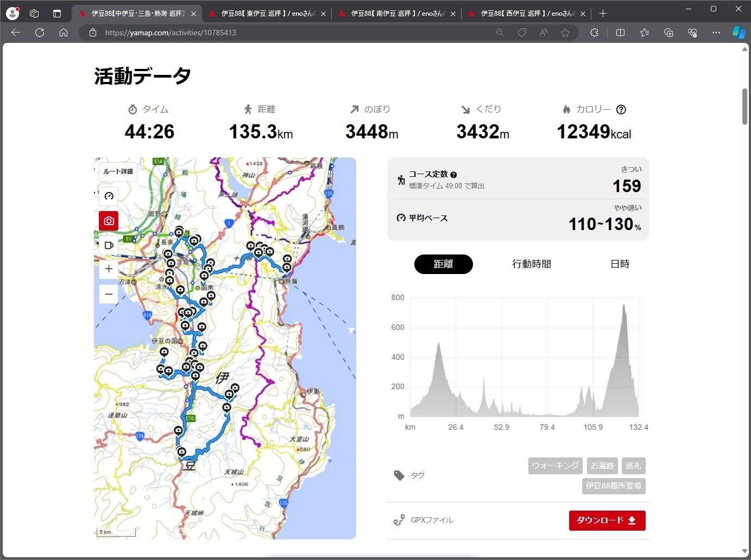Image resolution: width=751 pixels, height=560 pixels.
Task: Click the コース定数 help icon
Action: tap(453, 175)
